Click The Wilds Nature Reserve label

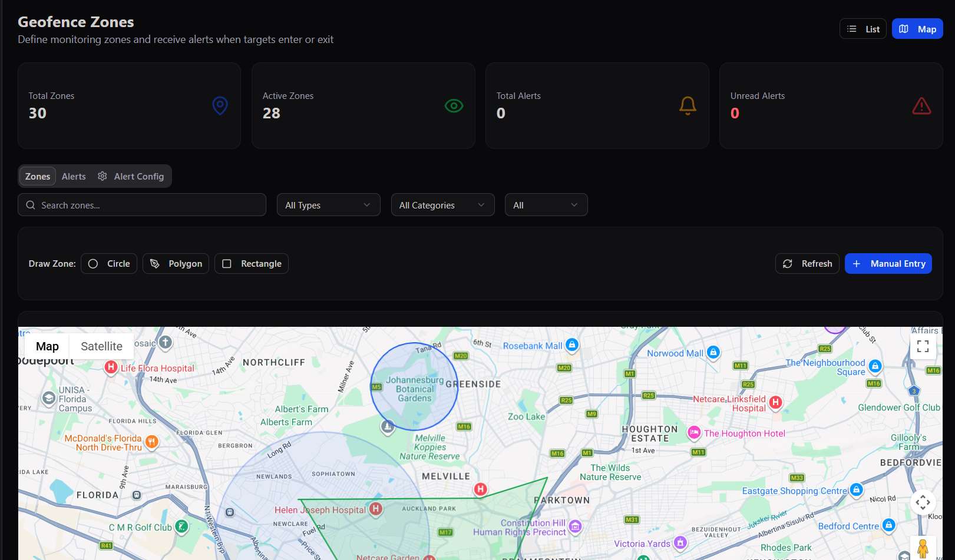point(610,472)
